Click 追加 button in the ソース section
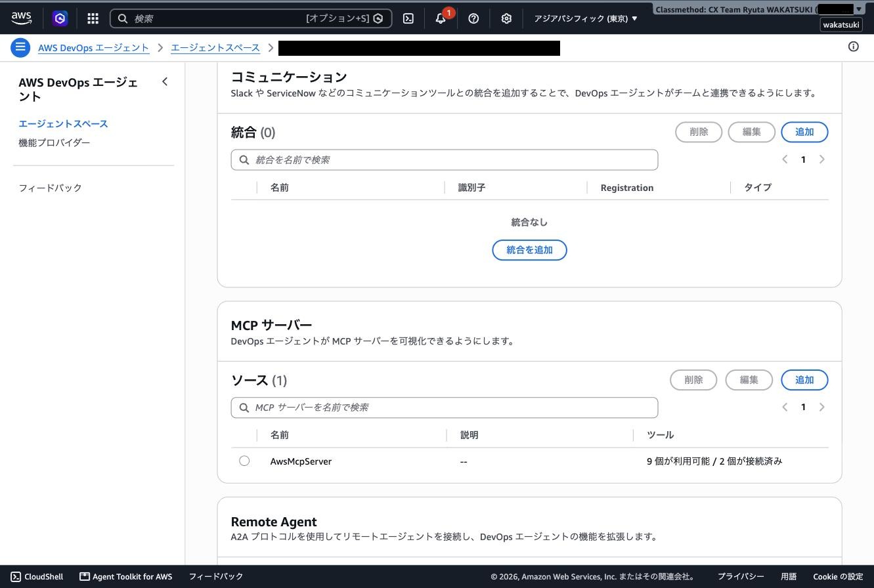 point(804,380)
